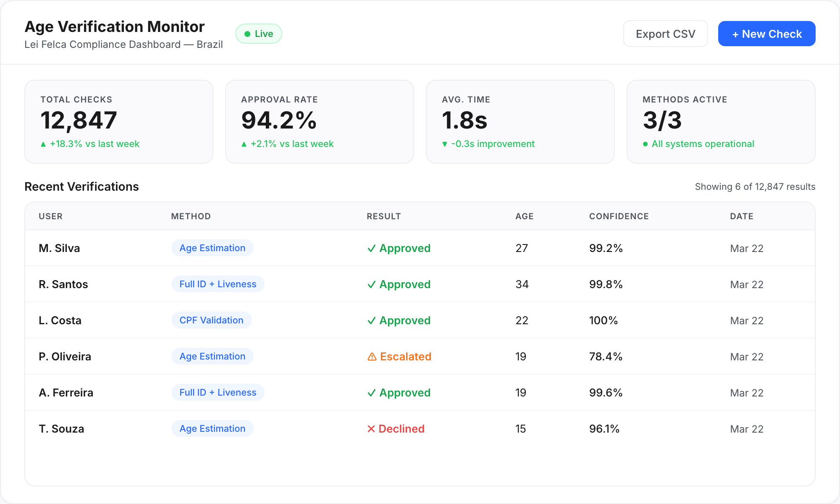Screen dimensions: 840x504
Task: Sort by the DATE column header
Action: coord(741,216)
